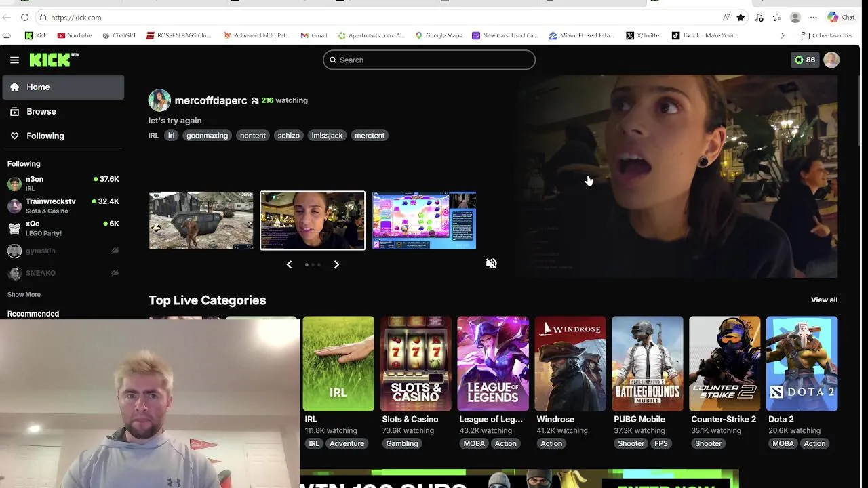Open the Google Maps bookmark
868x488 pixels.
pos(438,35)
